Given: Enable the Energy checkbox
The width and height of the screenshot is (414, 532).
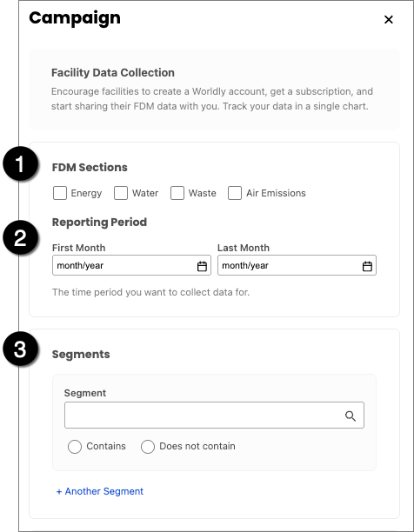Looking at the screenshot, I should pyautogui.click(x=60, y=193).
